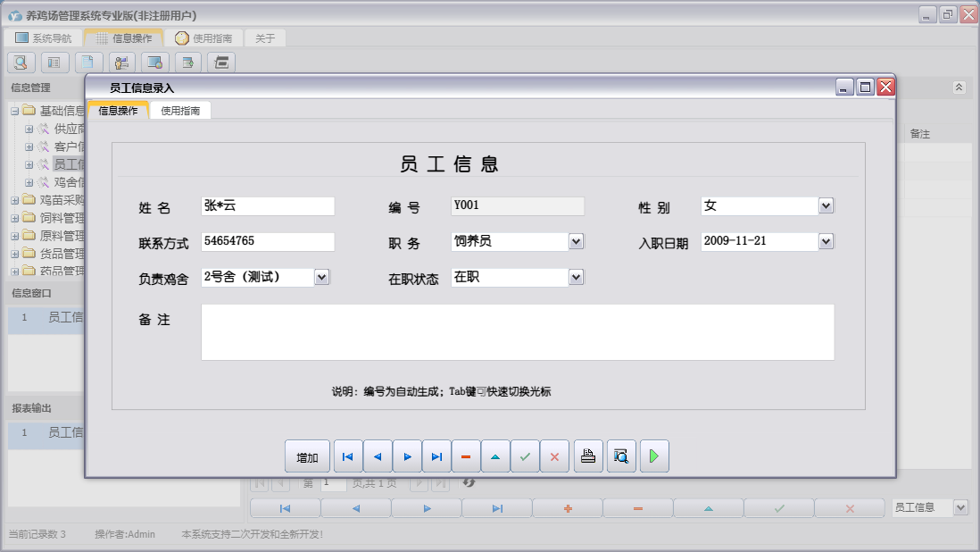Click the search document toolbar icon
This screenshot has height=552, width=980.
point(21,63)
